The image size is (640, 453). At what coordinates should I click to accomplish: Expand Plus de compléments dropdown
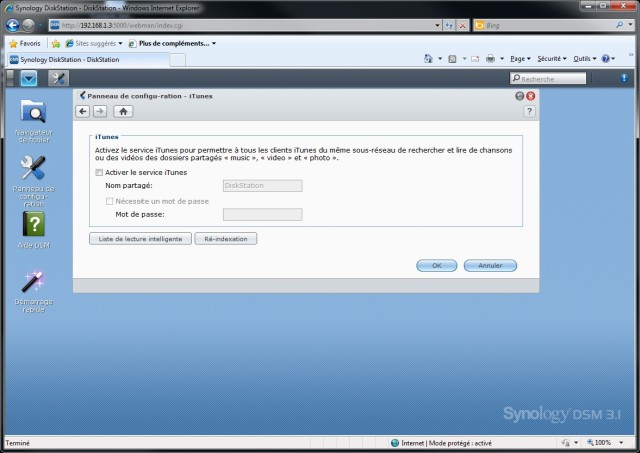pyautogui.click(x=214, y=43)
